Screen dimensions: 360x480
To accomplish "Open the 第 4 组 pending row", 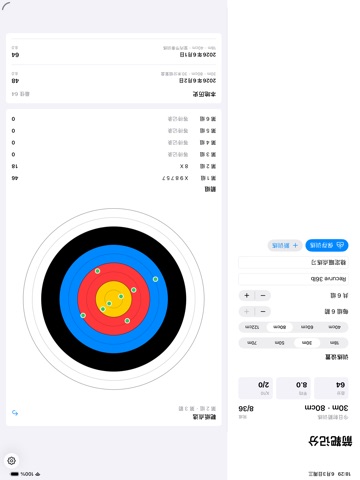I will [x=114, y=143].
